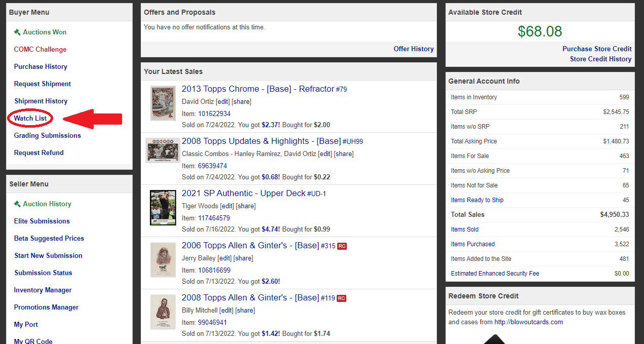This screenshot has height=344, width=644.
Task: Share the Classic Combos item
Action: (x=344, y=154)
